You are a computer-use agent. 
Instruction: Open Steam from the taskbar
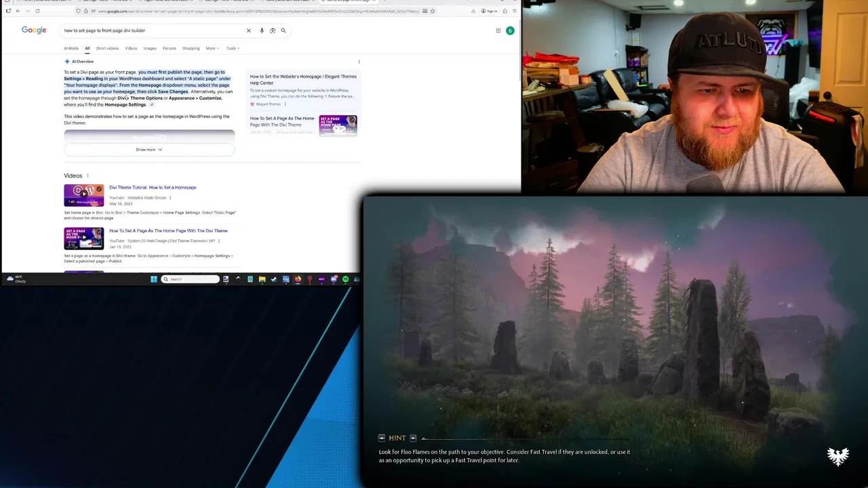click(274, 279)
